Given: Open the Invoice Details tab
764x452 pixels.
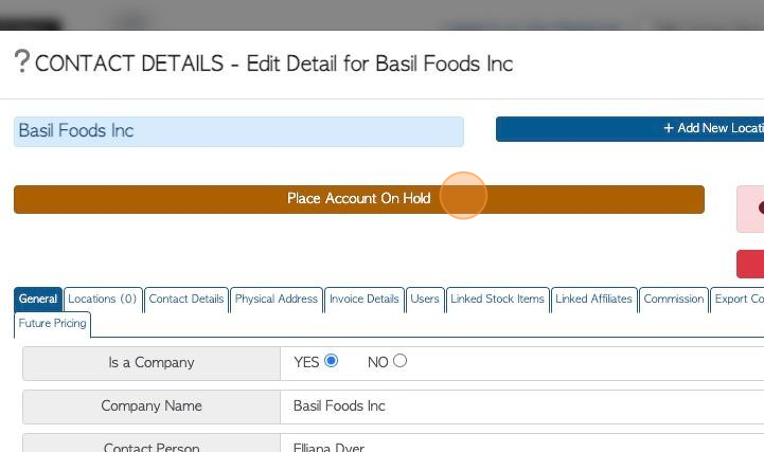Looking at the screenshot, I should (x=364, y=299).
